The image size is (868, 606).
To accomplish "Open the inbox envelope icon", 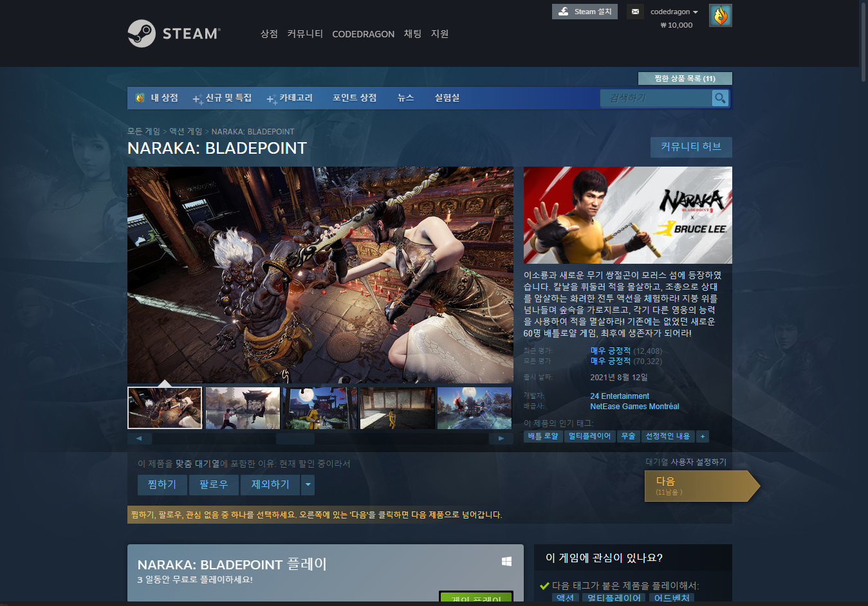I will pos(635,12).
